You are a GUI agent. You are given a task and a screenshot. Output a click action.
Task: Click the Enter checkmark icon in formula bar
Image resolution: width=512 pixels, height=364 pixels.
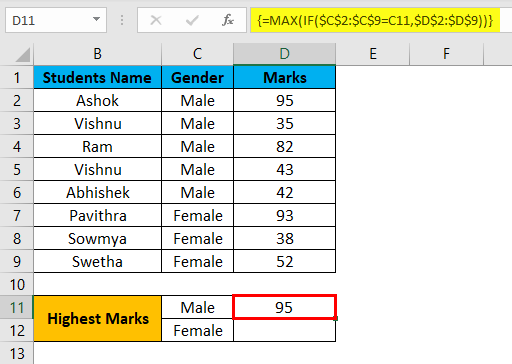192,20
